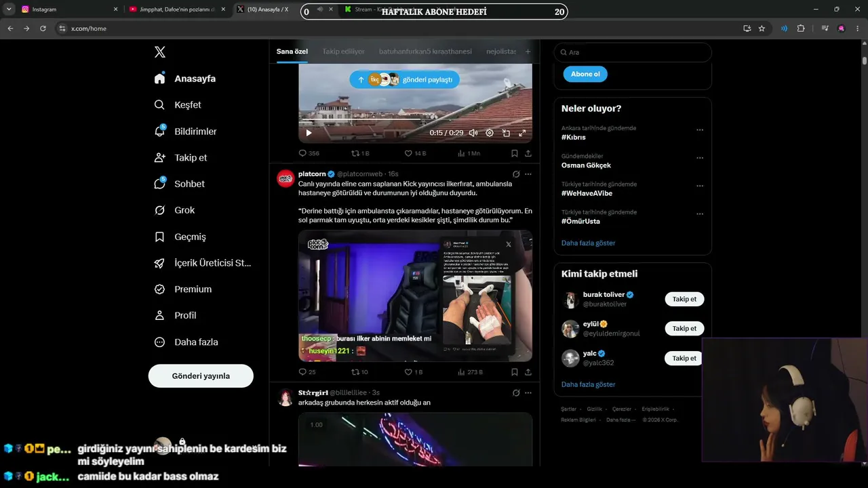Open options for #ÖmürUsta trend
868x488 pixels.
(x=700, y=214)
